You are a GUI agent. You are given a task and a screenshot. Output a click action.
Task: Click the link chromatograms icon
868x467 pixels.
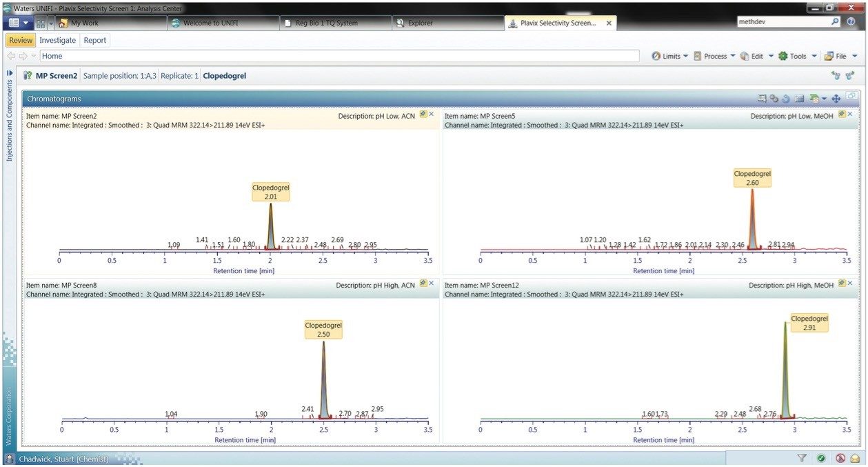click(774, 99)
